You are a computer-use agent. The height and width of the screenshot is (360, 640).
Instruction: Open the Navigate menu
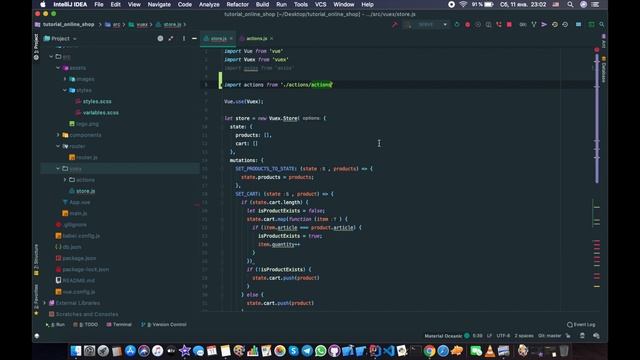159,4
